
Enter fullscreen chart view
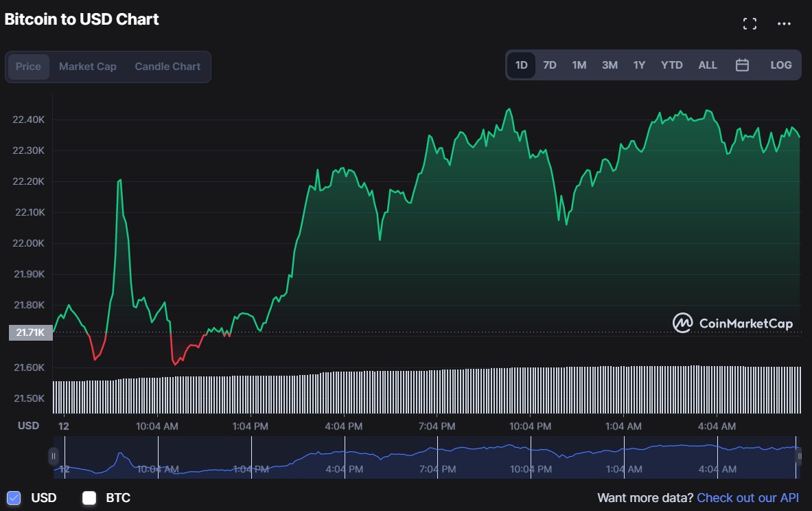[750, 24]
